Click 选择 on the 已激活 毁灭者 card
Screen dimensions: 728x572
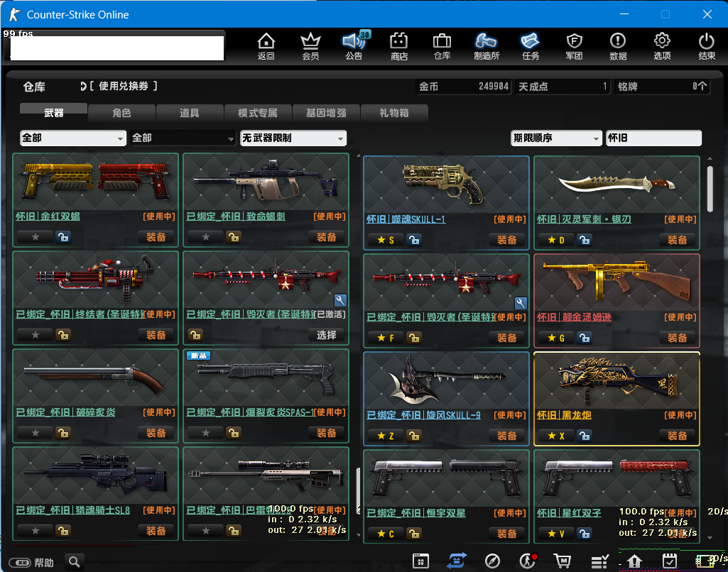point(327,335)
